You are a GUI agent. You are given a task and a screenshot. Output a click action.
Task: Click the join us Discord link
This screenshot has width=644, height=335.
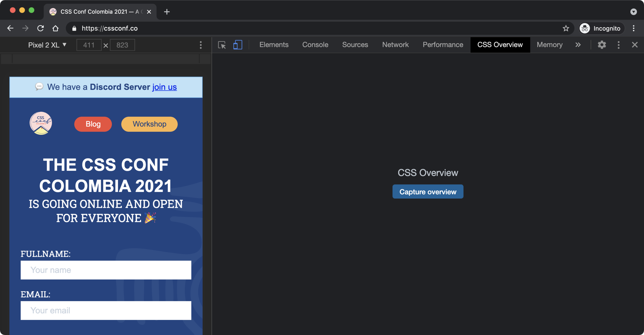tap(164, 87)
